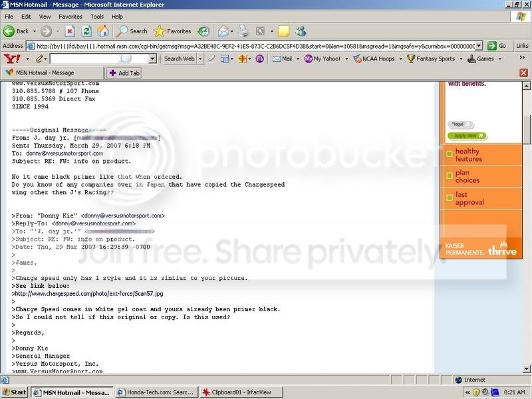
Task: Open the Favorites star panel
Action: [x=172, y=31]
